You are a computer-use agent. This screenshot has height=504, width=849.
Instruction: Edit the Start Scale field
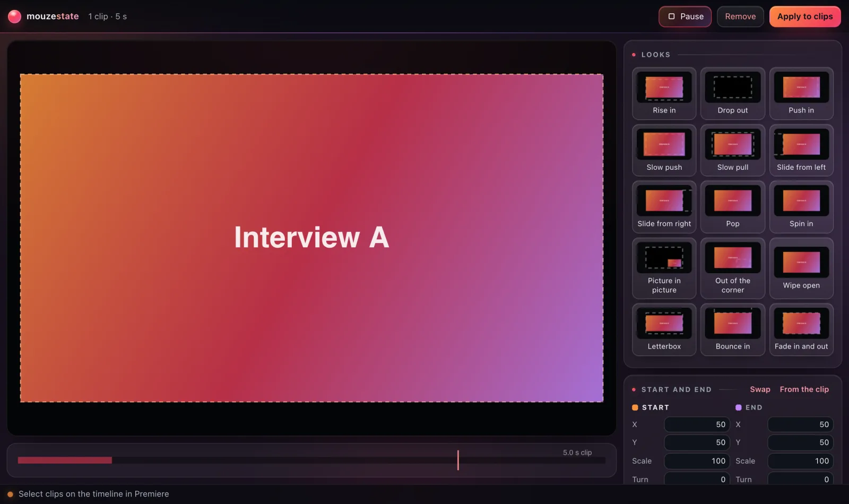[697, 461]
